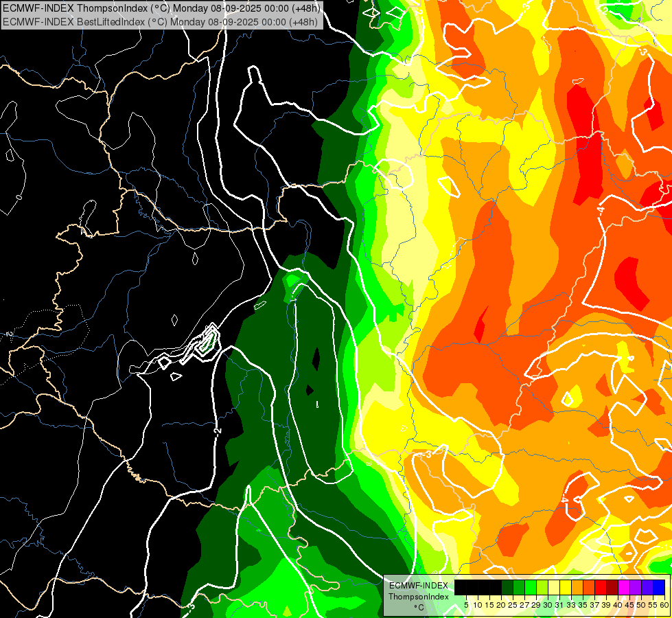Click the bright green 27–29 legend swatch
The height and width of the screenshot is (618, 672).
pyautogui.click(x=531, y=587)
